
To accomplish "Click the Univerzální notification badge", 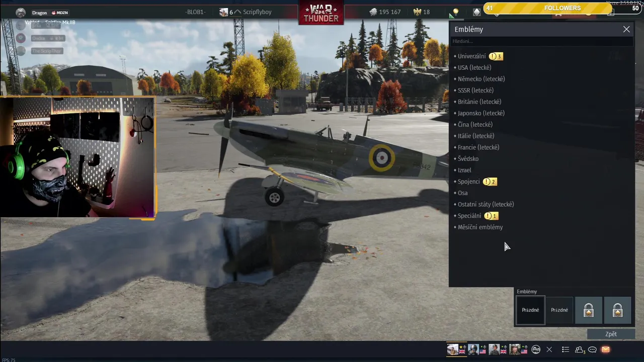I will click(496, 56).
